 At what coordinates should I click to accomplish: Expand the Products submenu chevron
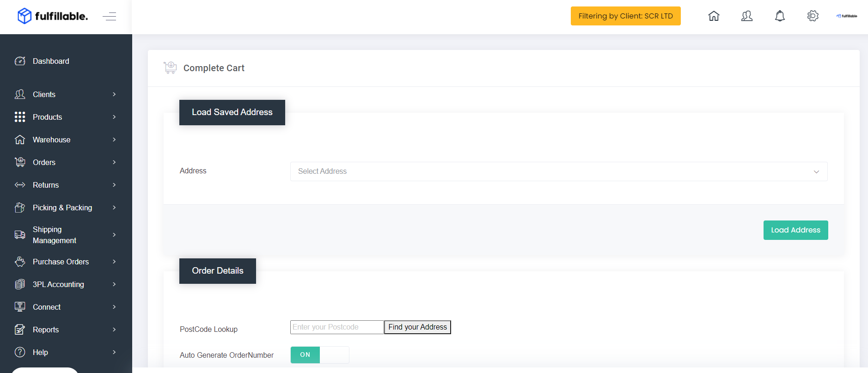pos(114,117)
